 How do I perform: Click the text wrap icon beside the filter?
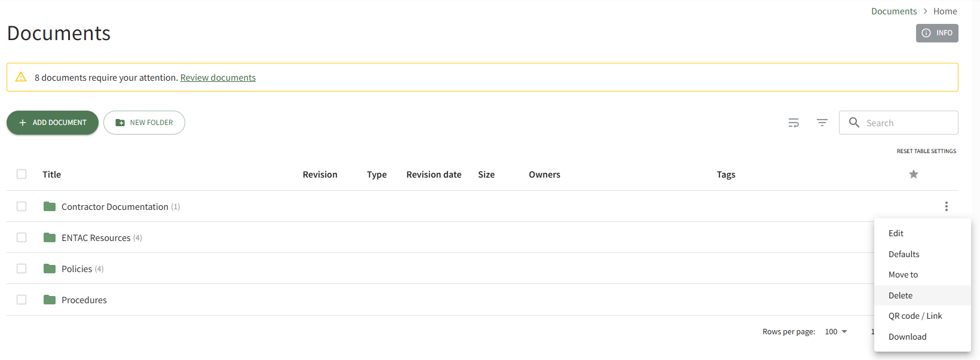click(x=794, y=123)
